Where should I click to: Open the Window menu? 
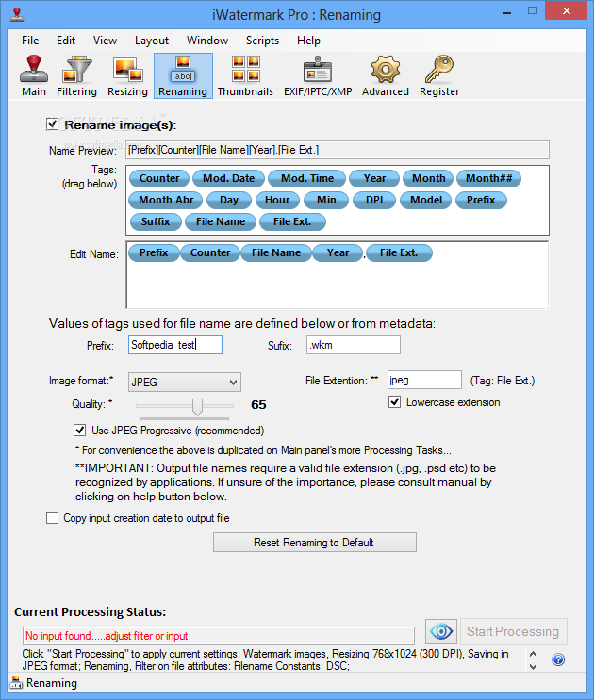tap(207, 41)
